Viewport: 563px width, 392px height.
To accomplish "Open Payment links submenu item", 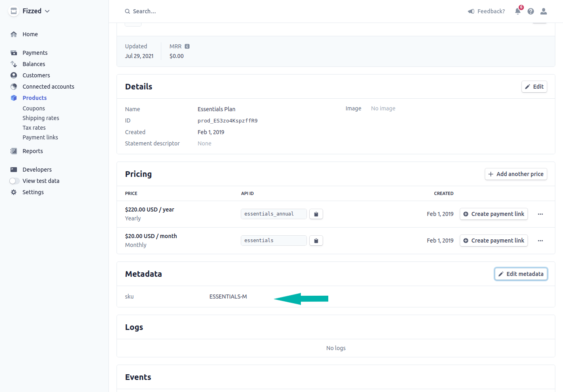I will pyautogui.click(x=40, y=137).
